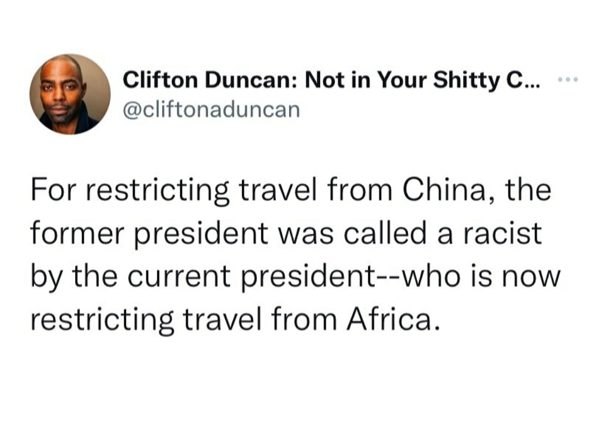
Task: Click the last line 'restricting travel from Africa'
Action: [x=233, y=320]
